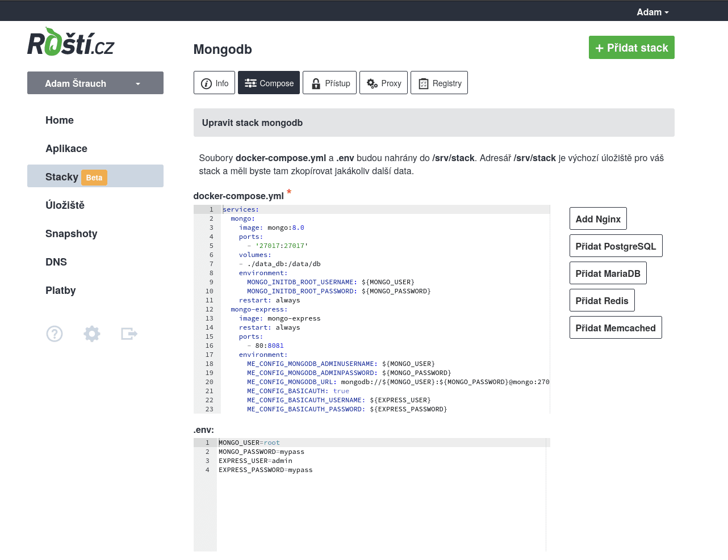Click the Přidat Redis button
The width and height of the screenshot is (728, 560).
click(602, 300)
